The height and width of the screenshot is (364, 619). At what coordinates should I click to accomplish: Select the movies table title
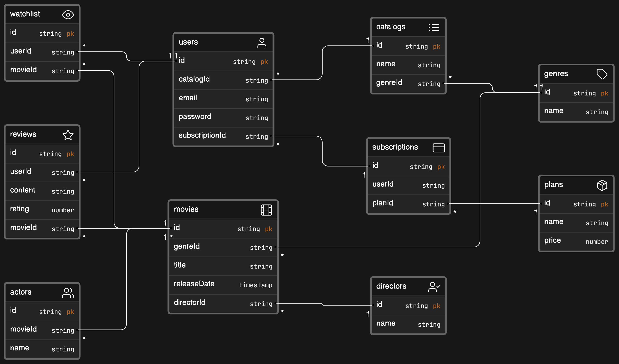tap(186, 209)
